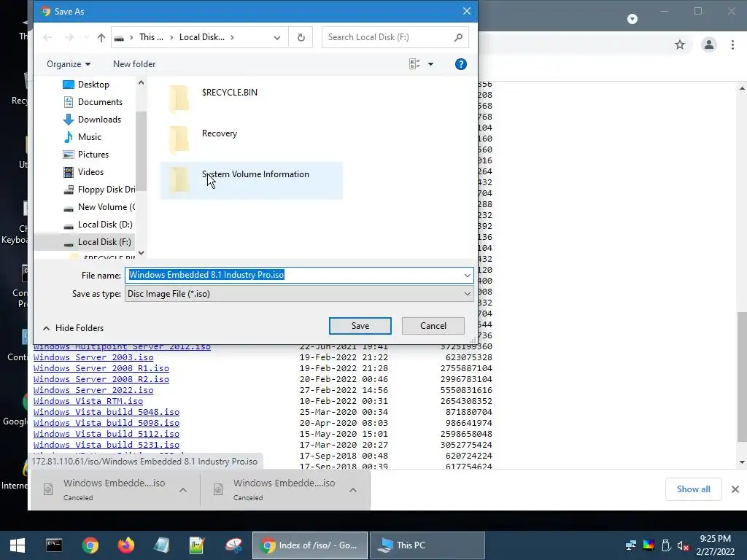Open Windows Vista build 5112.iso link
Viewport: 747px width, 560px height.
click(107, 434)
